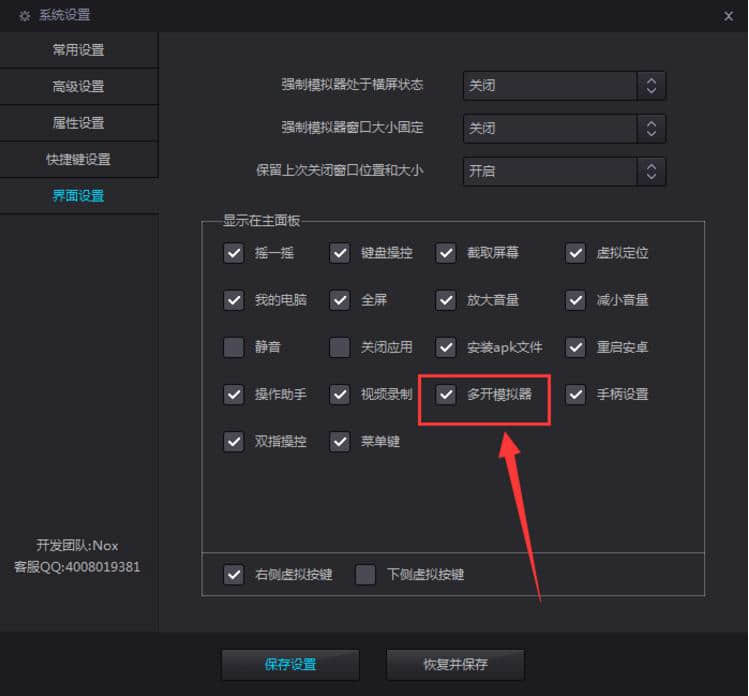
Task: Uncheck 视频录制 checkbox
Action: (340, 395)
